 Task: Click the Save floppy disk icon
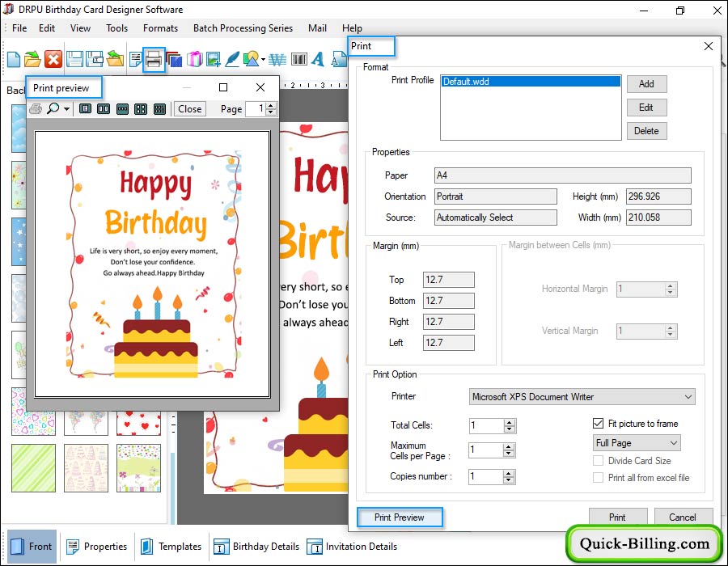coord(74,59)
